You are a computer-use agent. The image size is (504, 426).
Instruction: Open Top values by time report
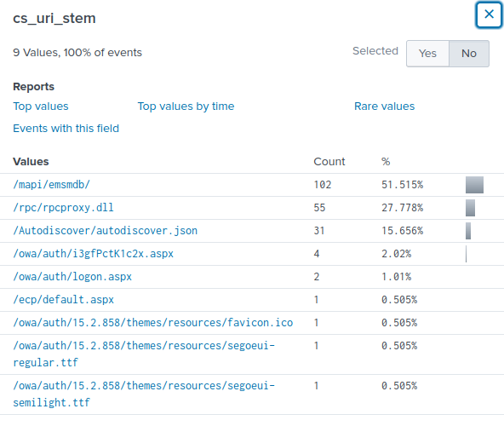pyautogui.click(x=186, y=106)
